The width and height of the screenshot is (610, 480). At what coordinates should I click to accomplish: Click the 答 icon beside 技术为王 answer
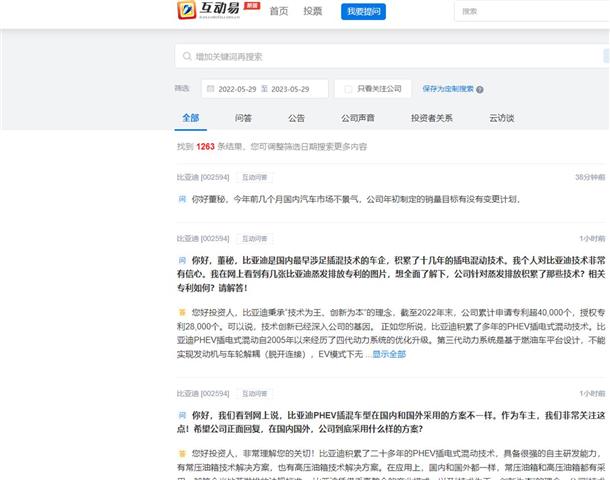182,312
